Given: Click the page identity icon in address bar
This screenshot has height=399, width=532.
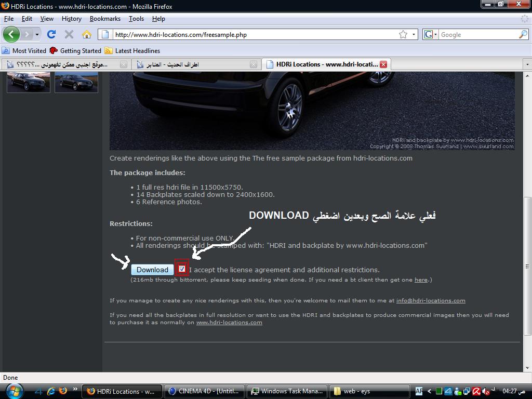Looking at the screenshot, I should tap(105, 34).
